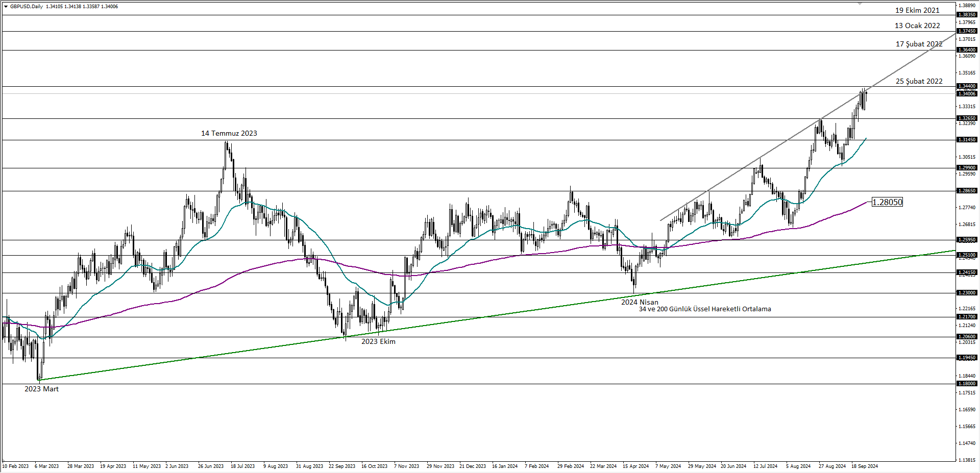Screen dimensions: 980x473
Task: Click the 12 Jul 2024 date on time axis
Action: tap(766, 466)
